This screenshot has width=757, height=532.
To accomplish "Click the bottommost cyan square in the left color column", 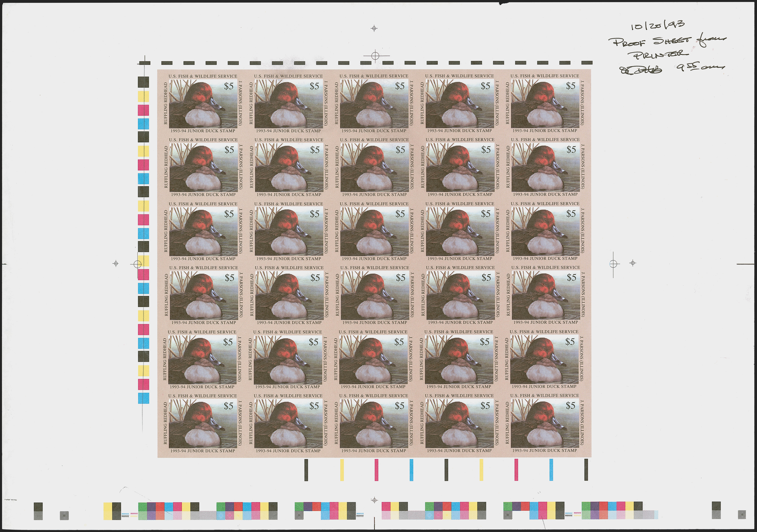I will point(143,398).
